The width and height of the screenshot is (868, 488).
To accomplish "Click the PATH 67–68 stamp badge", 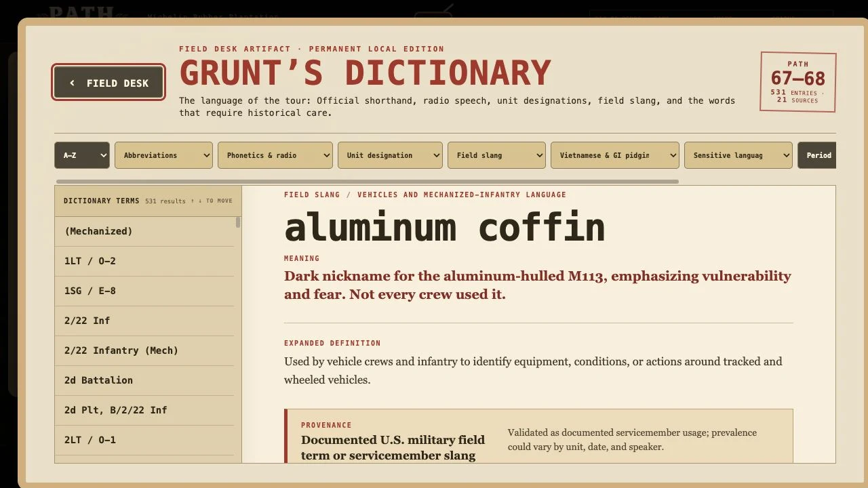I will (x=798, y=82).
